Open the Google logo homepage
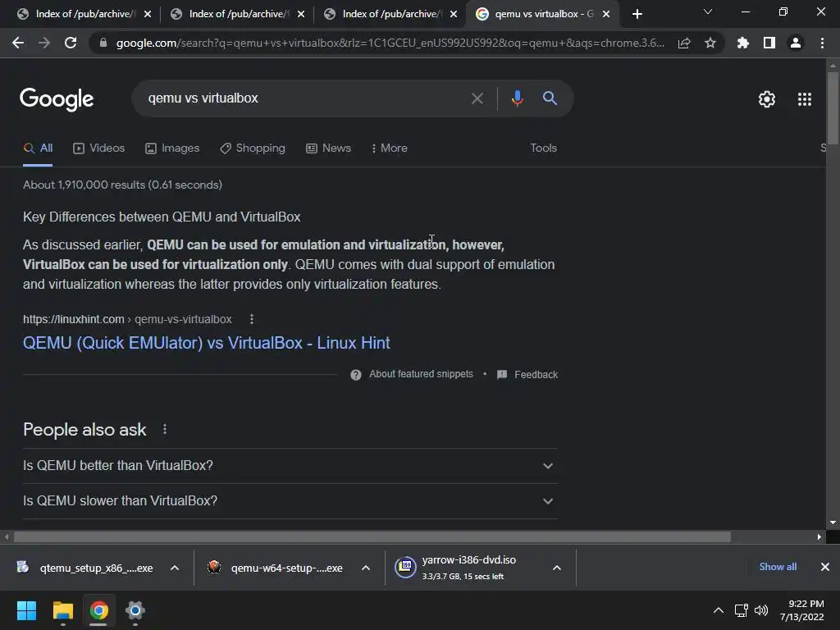 (x=57, y=99)
